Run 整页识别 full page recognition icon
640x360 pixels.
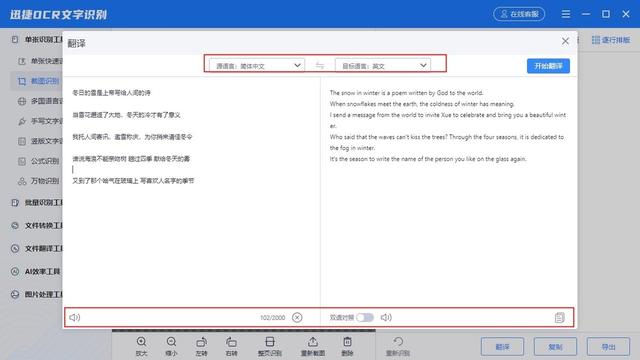pyautogui.click(x=270, y=347)
